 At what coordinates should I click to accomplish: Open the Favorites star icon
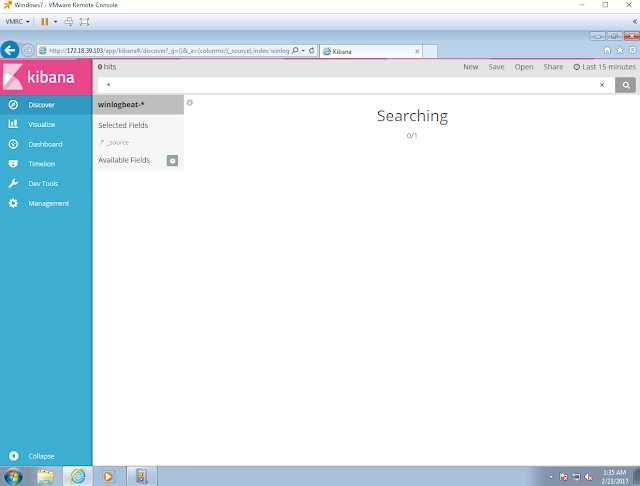tap(620, 50)
